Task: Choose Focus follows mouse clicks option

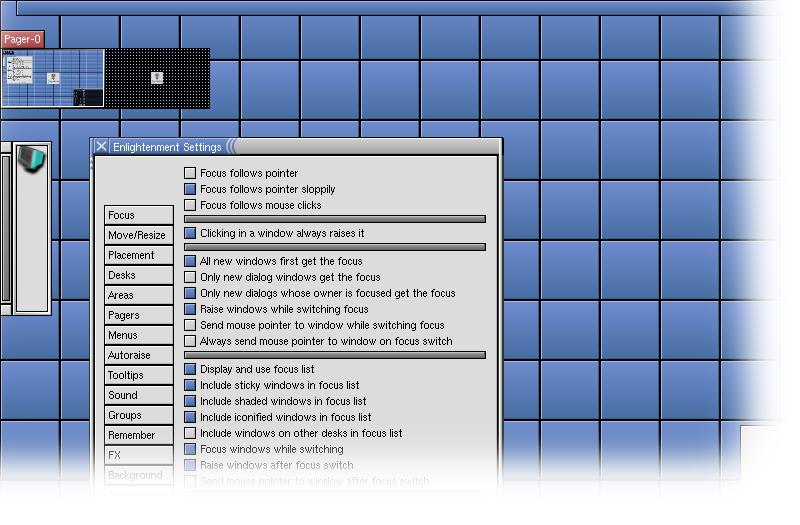Action: point(190,205)
